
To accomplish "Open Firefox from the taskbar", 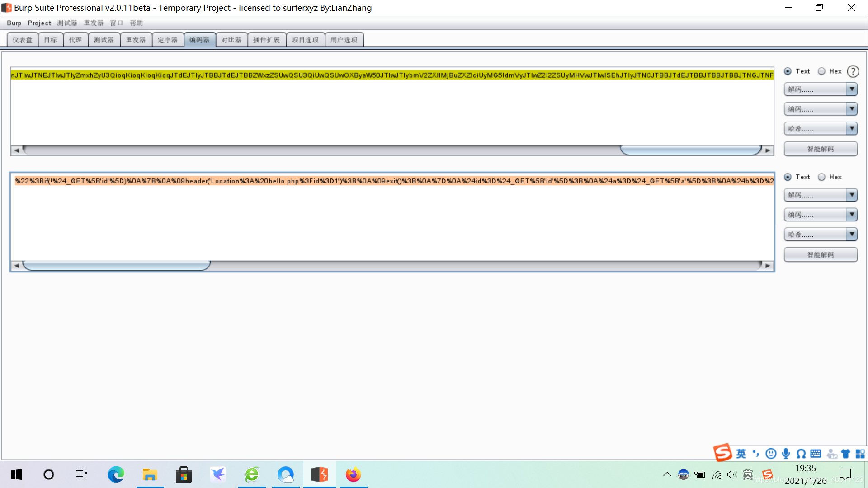I will (354, 474).
